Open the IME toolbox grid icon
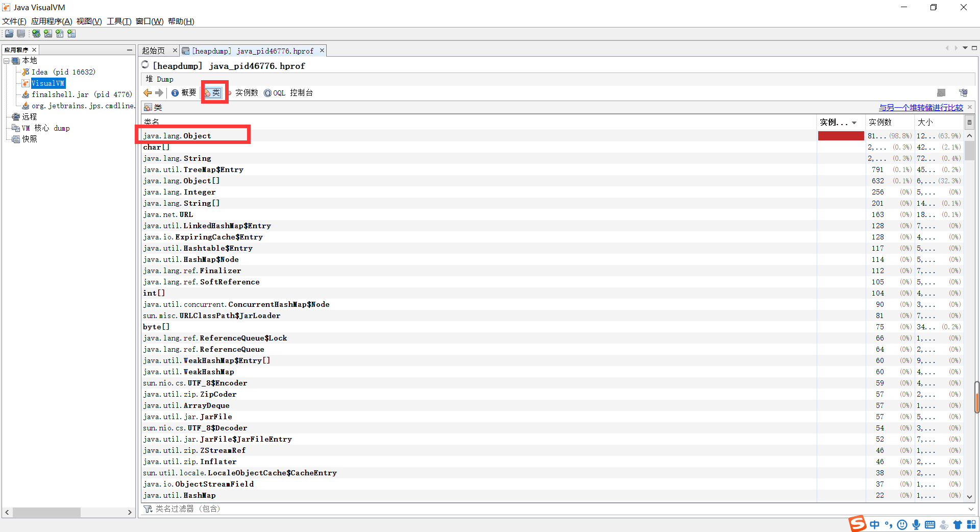Screen dimensions: 980x532 pyautogui.click(x=971, y=525)
